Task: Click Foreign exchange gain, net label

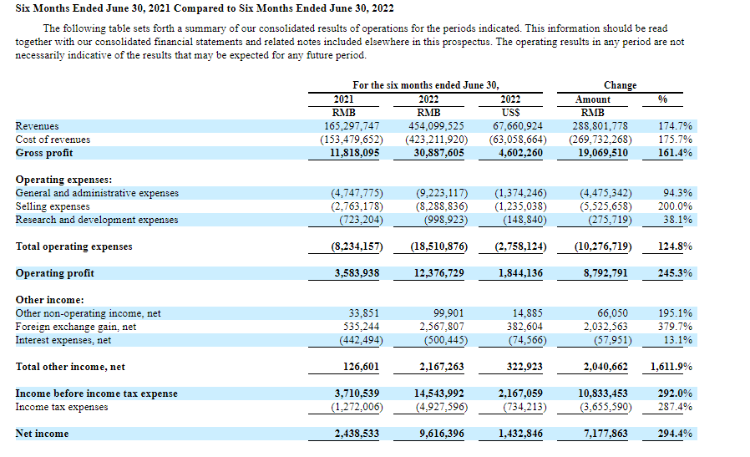Action: click(x=76, y=327)
